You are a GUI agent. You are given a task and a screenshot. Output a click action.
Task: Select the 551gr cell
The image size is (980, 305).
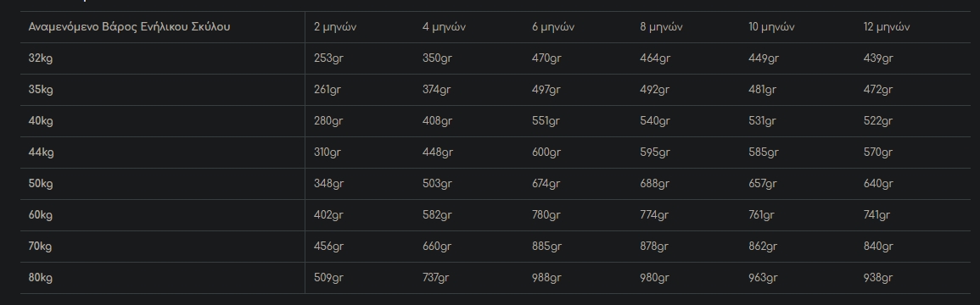[x=546, y=121]
